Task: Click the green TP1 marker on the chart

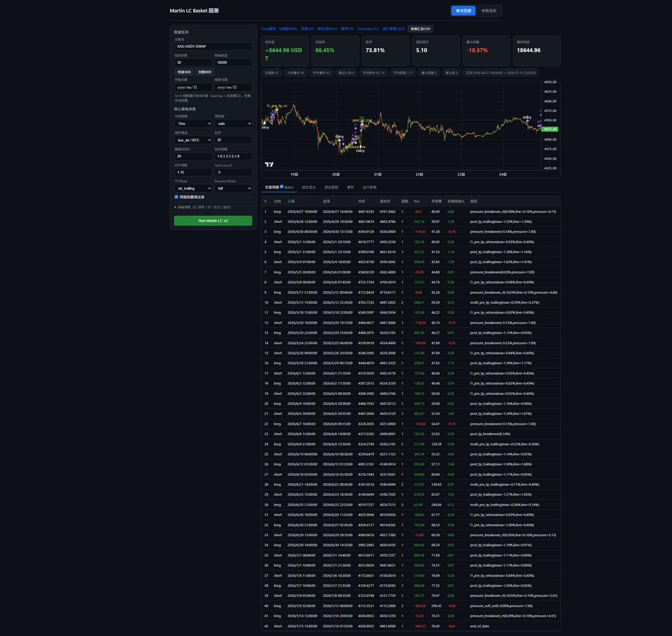Action: tap(362, 118)
